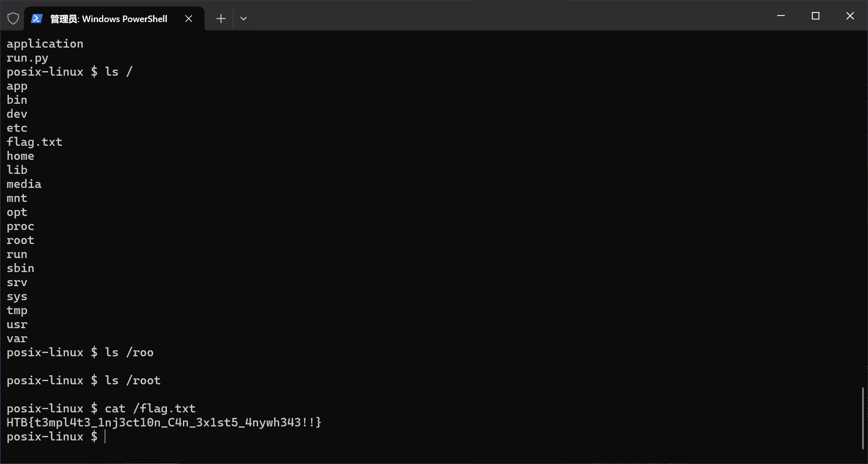Click the vertical scrollbar thumb
This screenshot has width=868, height=464.
pos(862,417)
